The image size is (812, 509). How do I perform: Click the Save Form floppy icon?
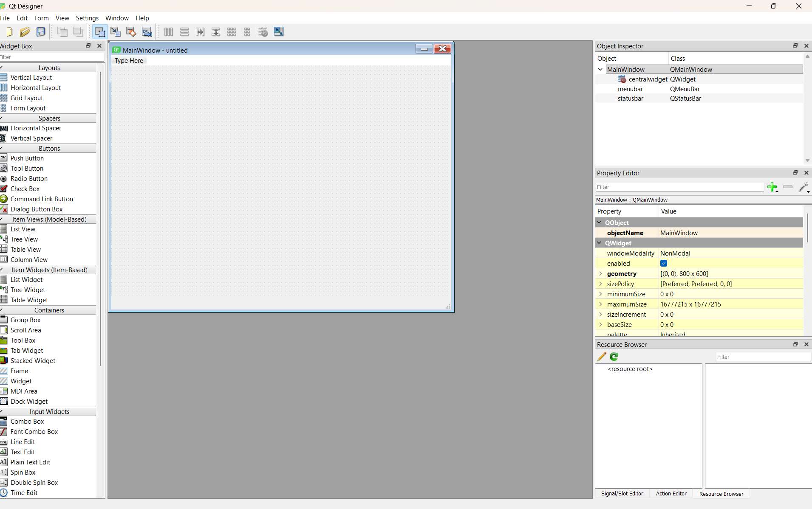[41, 32]
